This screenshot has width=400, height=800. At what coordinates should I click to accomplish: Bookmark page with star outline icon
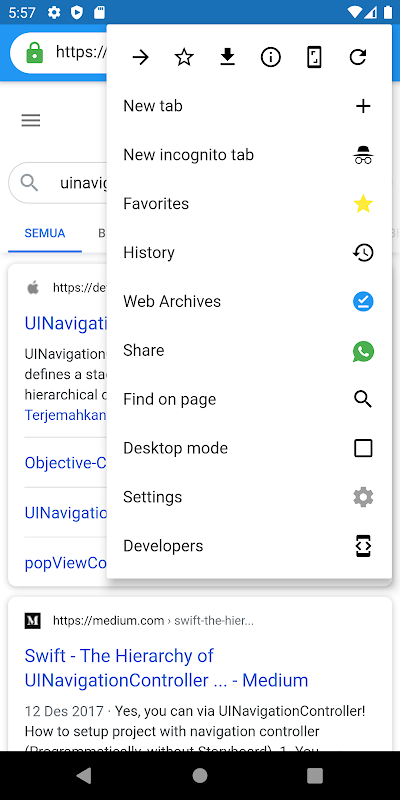[184, 58]
